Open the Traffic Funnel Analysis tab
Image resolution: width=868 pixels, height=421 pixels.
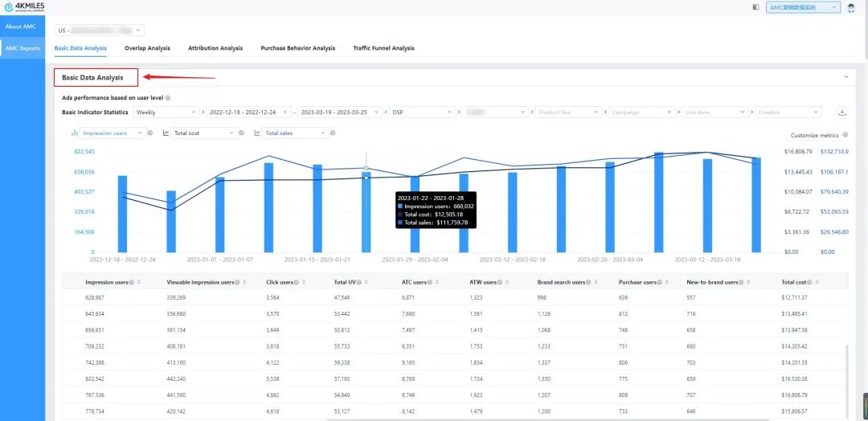point(383,48)
